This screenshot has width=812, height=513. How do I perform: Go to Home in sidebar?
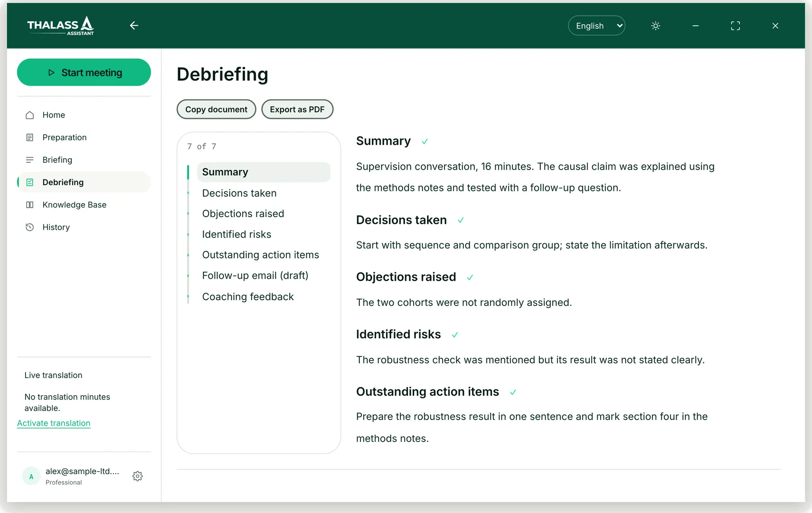[x=84, y=115]
